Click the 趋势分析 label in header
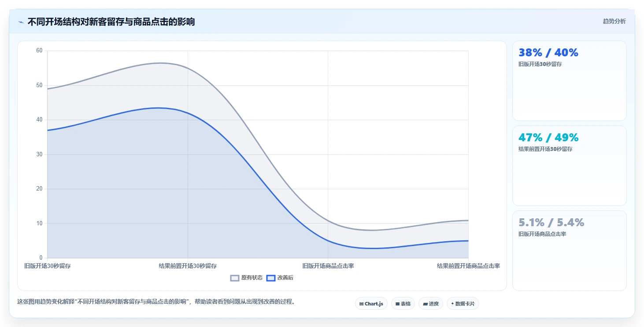Viewport: 644px width, 327px height. [x=614, y=21]
